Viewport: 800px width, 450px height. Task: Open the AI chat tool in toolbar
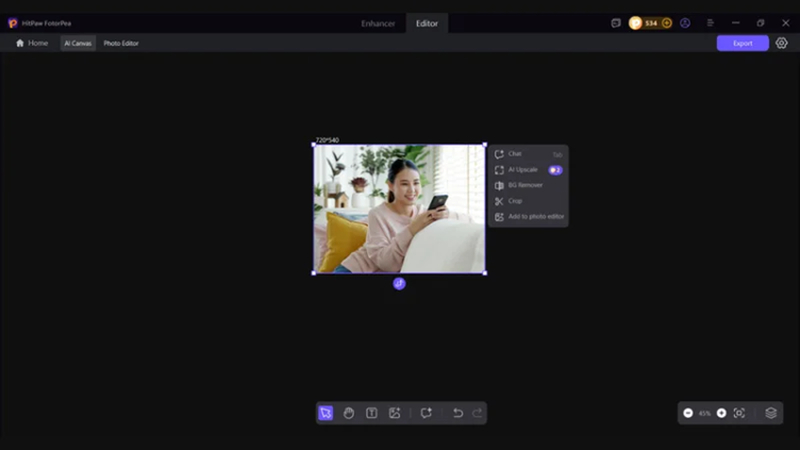pos(426,413)
